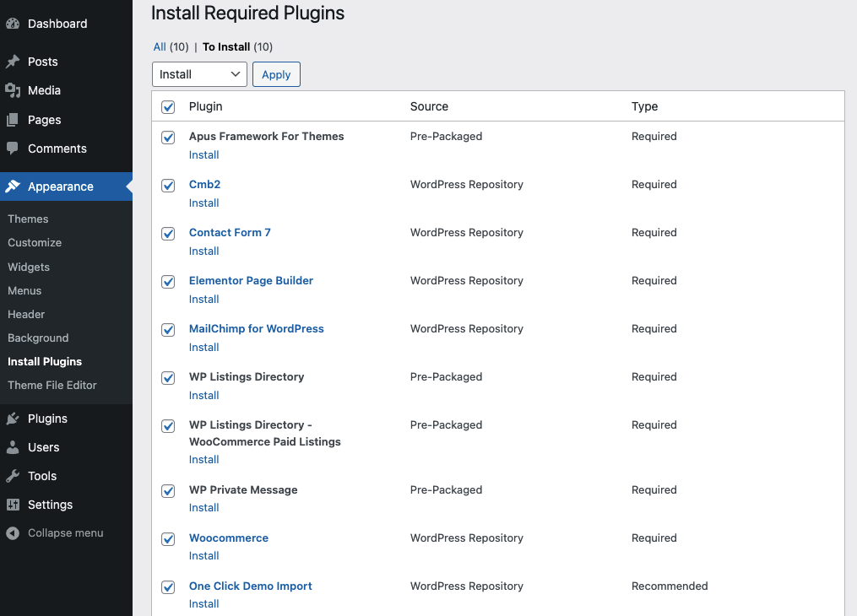Open the Install bulk actions dropdown
Image resolution: width=857 pixels, height=616 pixels.
[x=199, y=74]
